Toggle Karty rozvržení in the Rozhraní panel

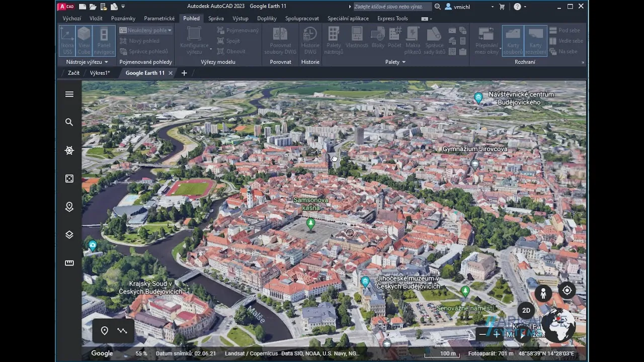[x=534, y=41]
